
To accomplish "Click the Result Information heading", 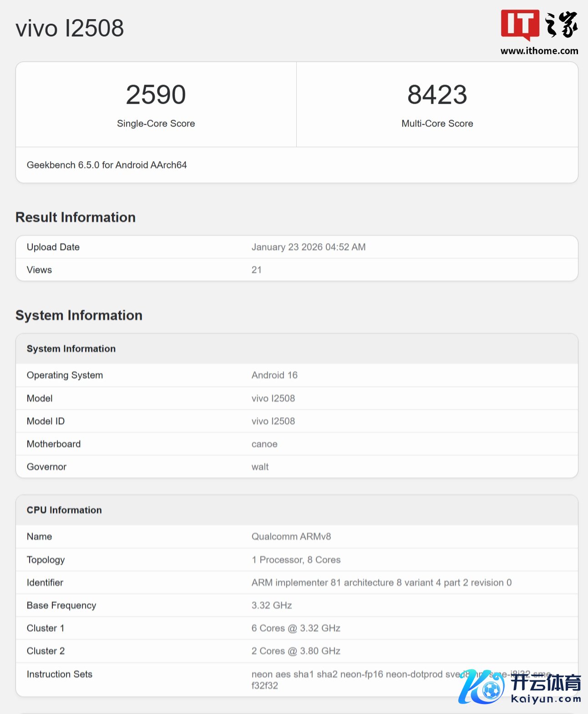I will pyautogui.click(x=76, y=217).
